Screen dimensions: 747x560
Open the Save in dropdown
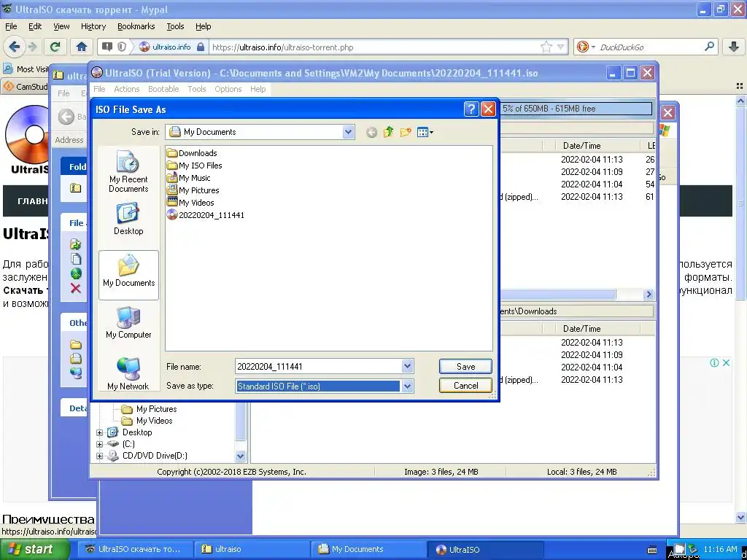(x=348, y=132)
